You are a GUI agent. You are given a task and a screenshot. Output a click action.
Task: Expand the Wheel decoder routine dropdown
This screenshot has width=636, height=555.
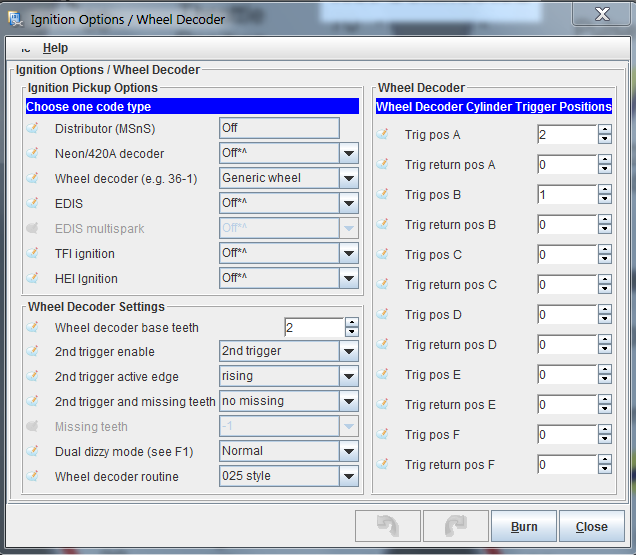348,476
